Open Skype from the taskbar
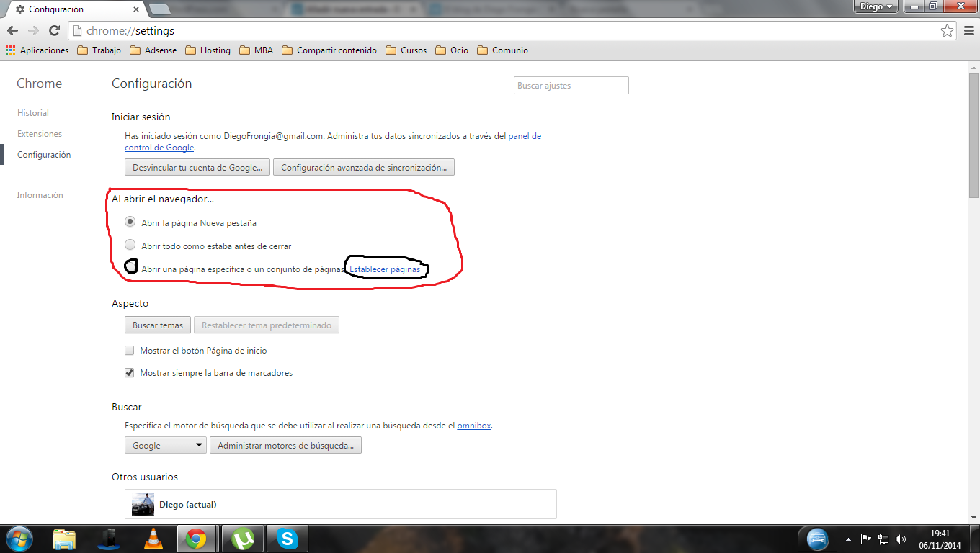This screenshot has width=980, height=553. tap(288, 539)
